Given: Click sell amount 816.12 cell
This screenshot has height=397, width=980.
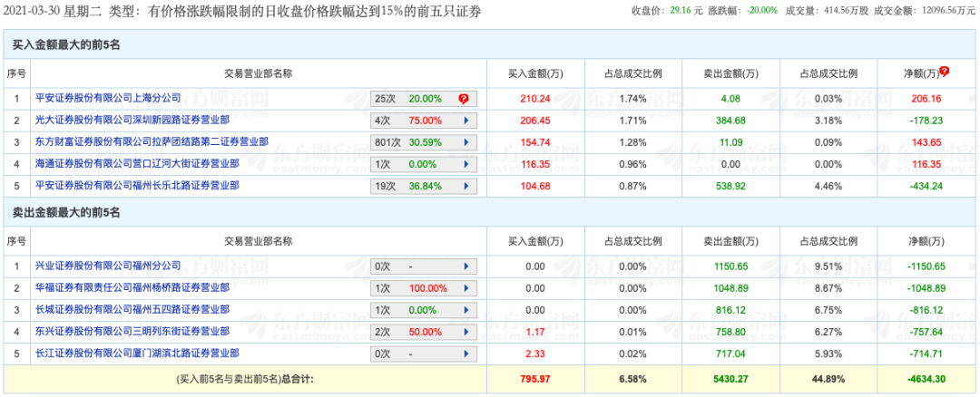Looking at the screenshot, I should click(730, 310).
